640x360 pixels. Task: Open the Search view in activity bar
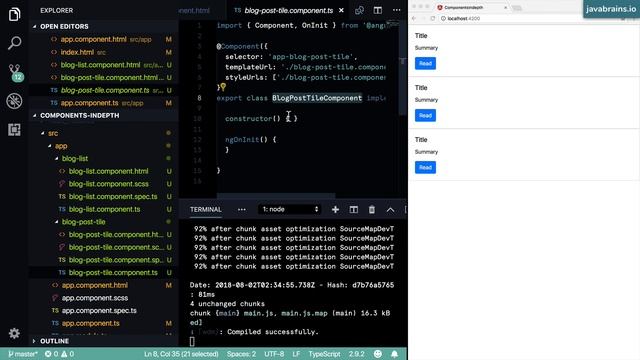pos(14,43)
